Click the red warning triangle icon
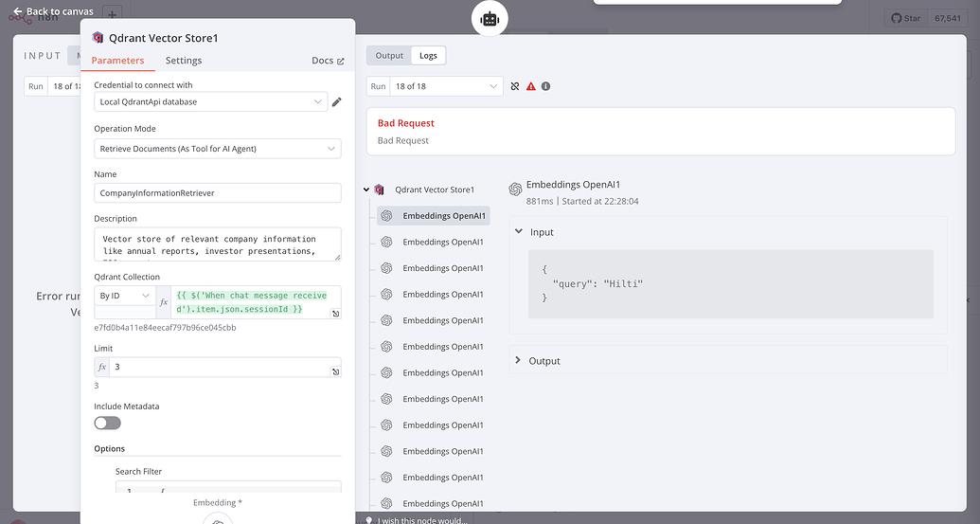The height and width of the screenshot is (524, 980). [530, 86]
